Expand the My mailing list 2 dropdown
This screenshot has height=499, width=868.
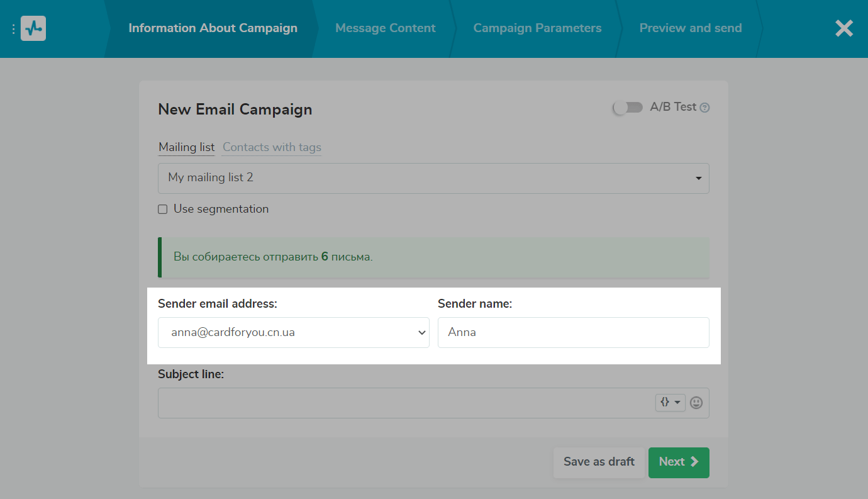433,178
